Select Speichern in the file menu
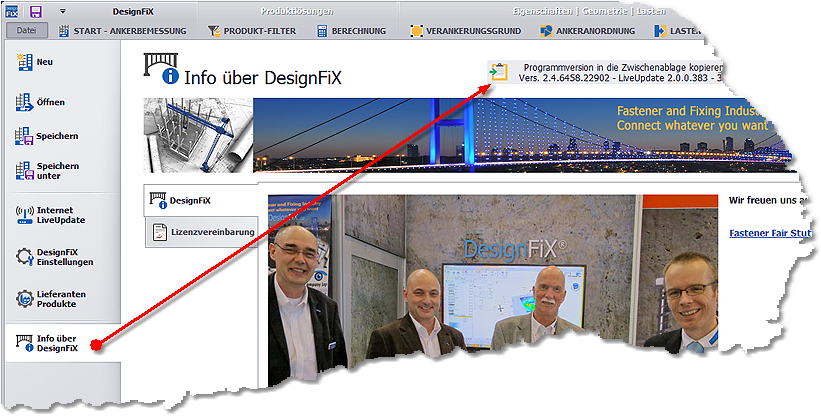Image resolution: width=821 pixels, height=416 pixels. pyautogui.click(x=63, y=136)
